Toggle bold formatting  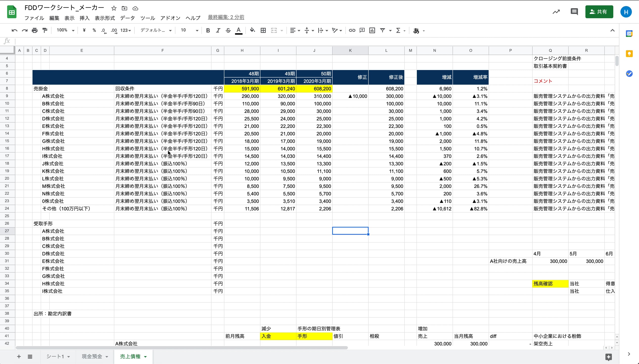(208, 31)
